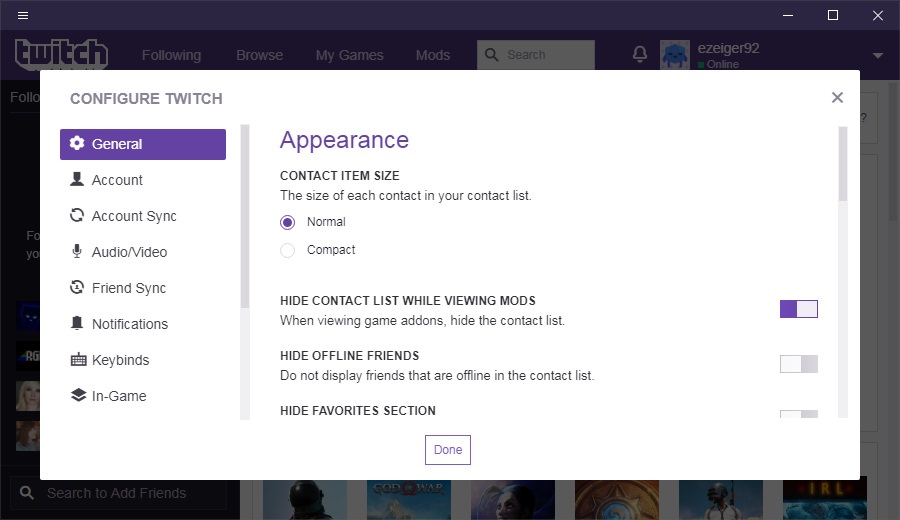The image size is (900, 520).
Task: Go to the Following tab
Action: click(171, 55)
